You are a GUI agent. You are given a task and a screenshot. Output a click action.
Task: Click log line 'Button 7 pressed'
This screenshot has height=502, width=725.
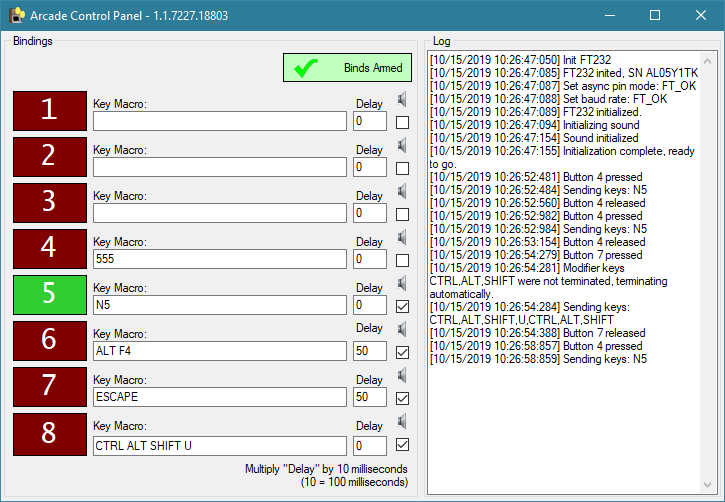pos(536,255)
